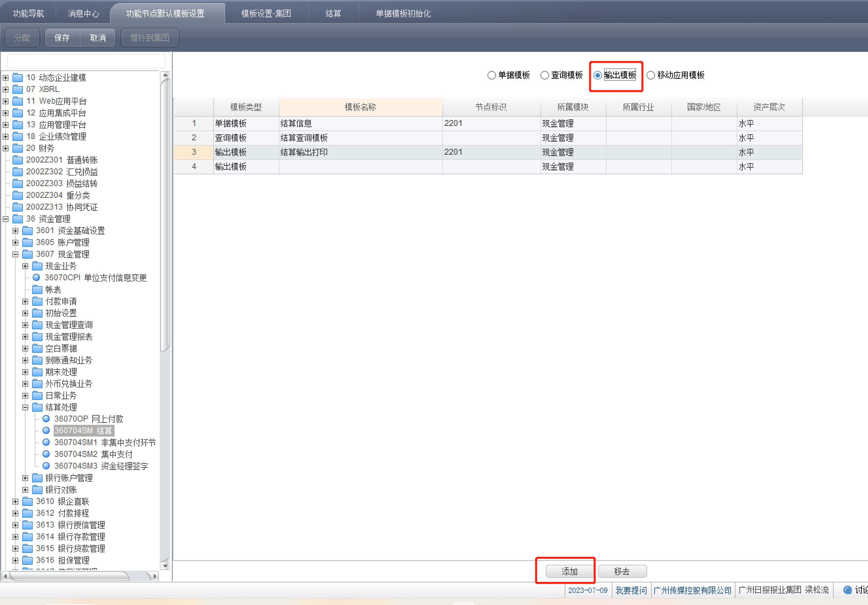Click the 36070OP 网上付款 node icon
The height and width of the screenshot is (605, 868).
[x=46, y=419]
